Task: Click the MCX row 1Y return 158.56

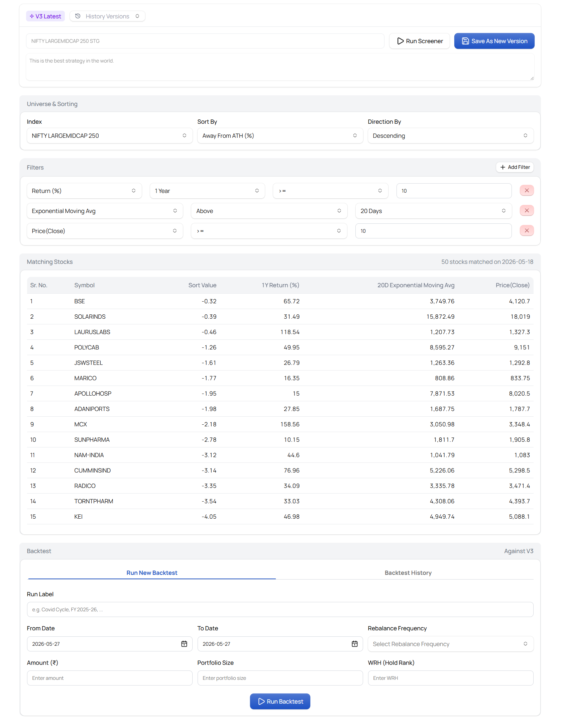Action: [290, 424]
